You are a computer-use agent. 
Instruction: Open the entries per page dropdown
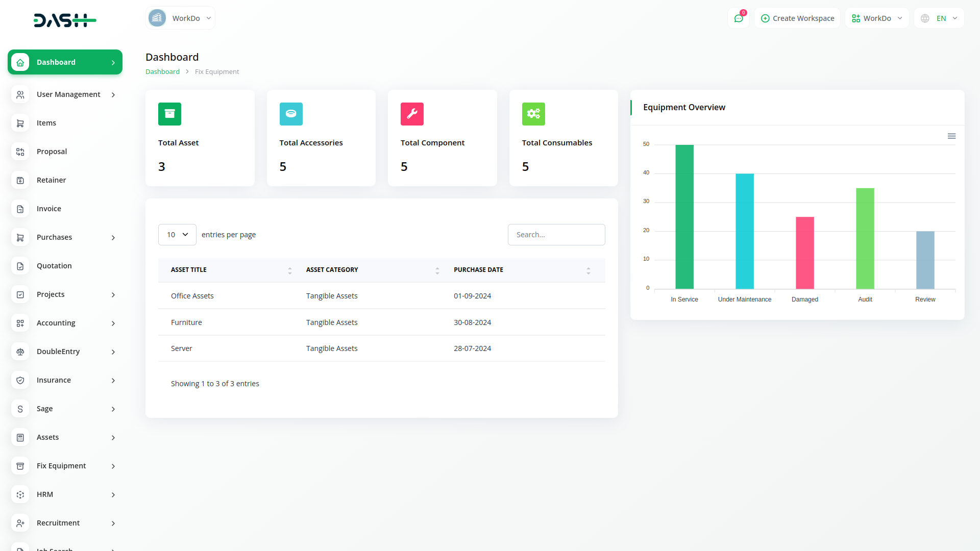[x=177, y=235]
